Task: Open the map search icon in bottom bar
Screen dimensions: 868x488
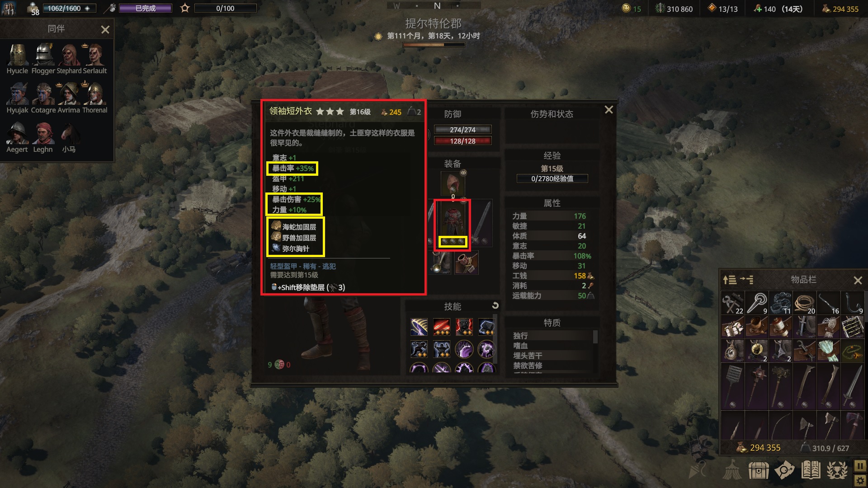Action: click(x=784, y=470)
